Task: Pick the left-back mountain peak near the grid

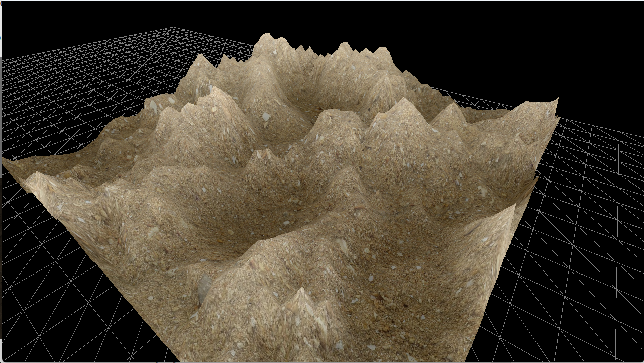Action: tap(201, 56)
